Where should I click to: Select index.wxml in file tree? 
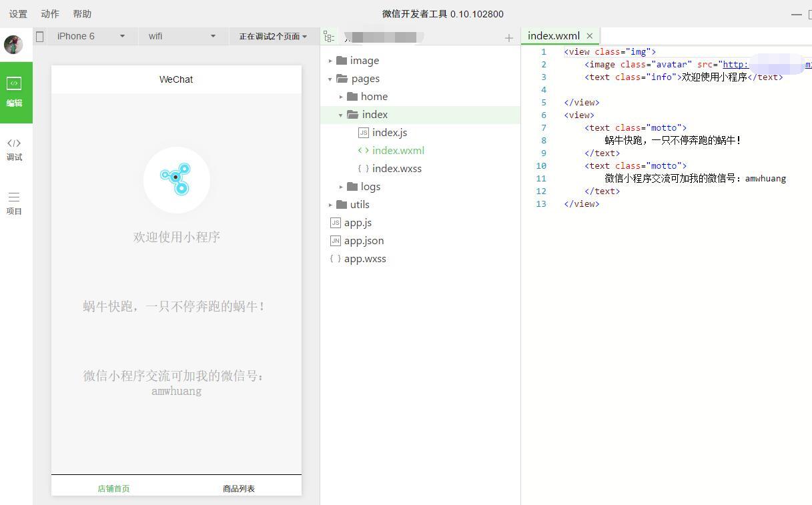click(398, 151)
